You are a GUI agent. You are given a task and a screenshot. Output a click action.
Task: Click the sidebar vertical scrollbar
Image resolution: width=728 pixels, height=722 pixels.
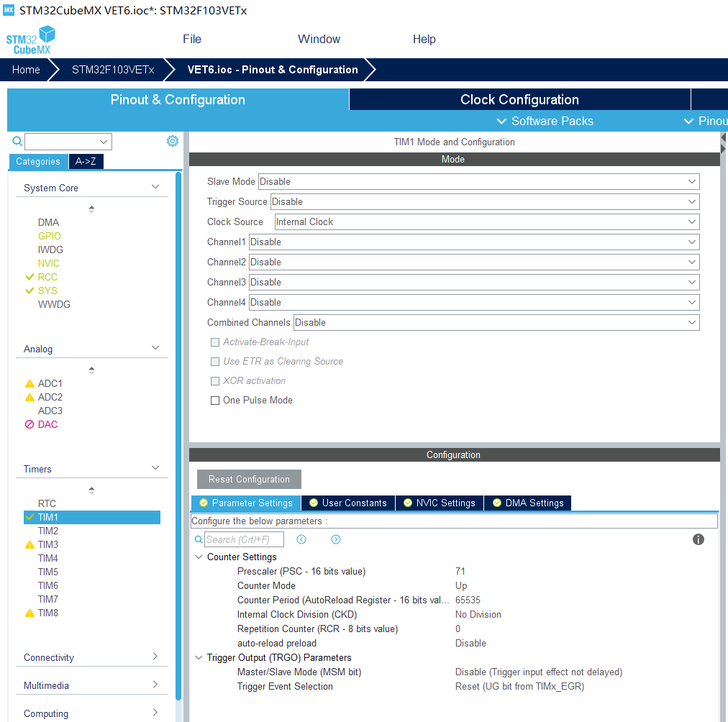click(x=178, y=437)
